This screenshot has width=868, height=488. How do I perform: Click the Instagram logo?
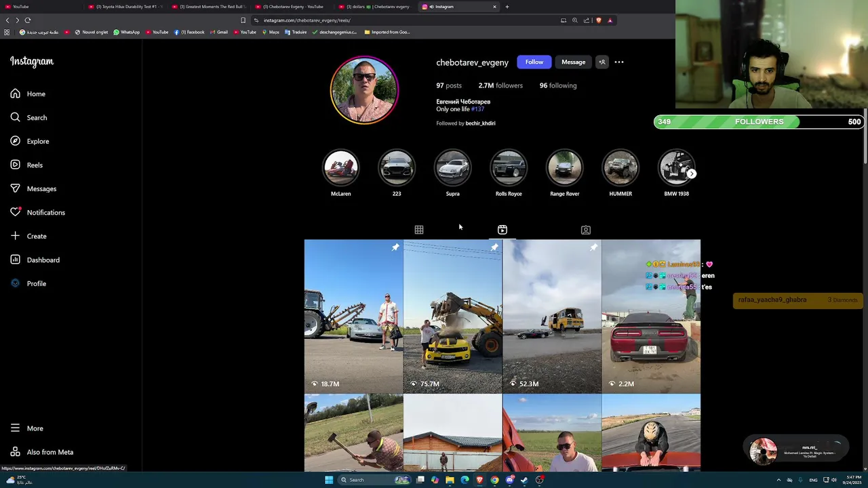[32, 62]
